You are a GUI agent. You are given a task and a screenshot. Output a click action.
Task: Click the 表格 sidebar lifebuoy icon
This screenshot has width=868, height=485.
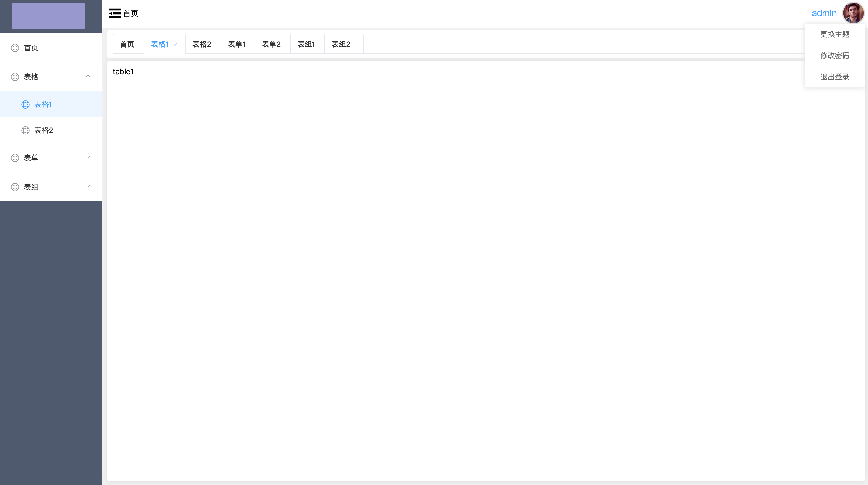(15, 77)
